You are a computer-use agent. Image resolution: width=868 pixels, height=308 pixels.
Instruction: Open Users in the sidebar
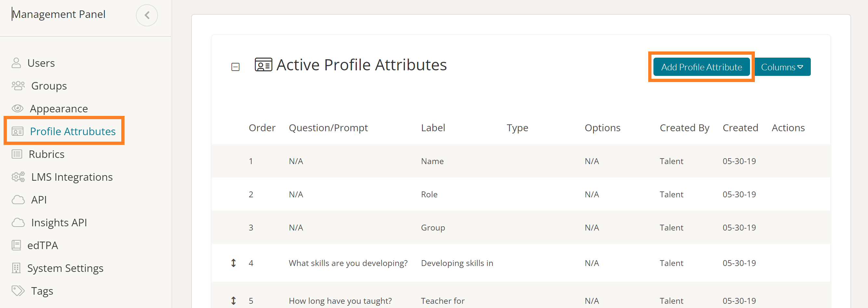click(x=41, y=63)
